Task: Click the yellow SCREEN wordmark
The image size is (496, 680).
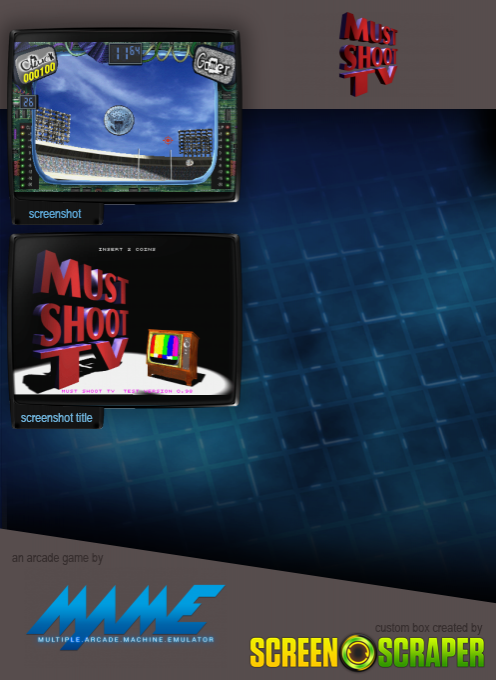Action: pos(294,653)
